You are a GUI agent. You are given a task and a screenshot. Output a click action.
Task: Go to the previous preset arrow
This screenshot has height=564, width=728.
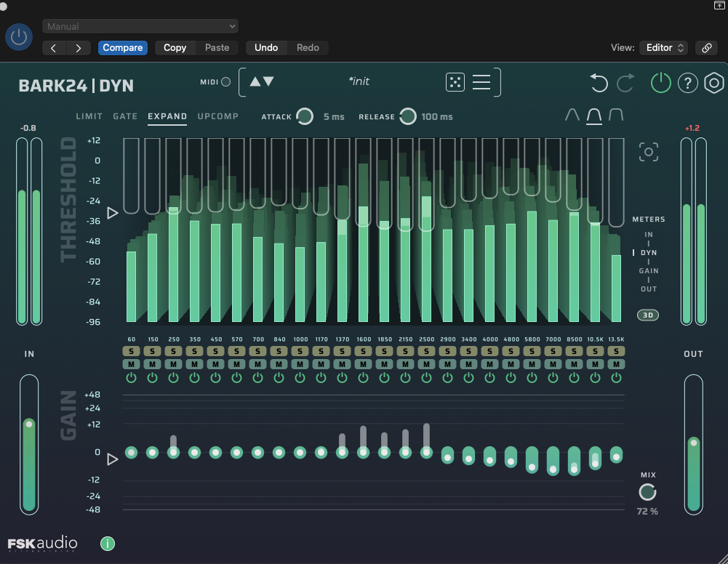[53, 48]
